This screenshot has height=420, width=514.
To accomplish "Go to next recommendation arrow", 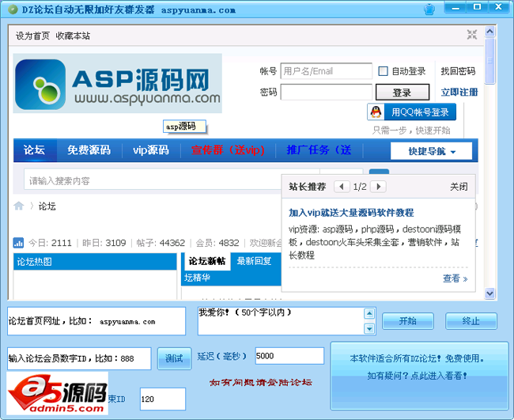I will click(378, 187).
